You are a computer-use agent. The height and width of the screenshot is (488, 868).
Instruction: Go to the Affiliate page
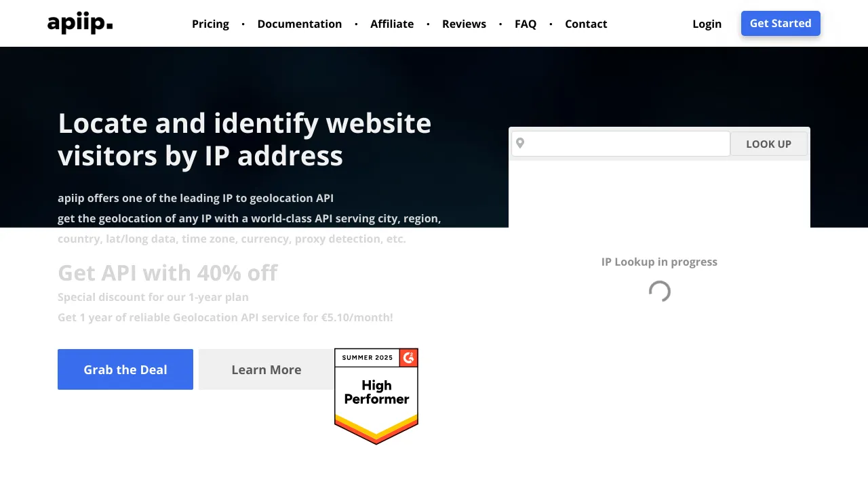[392, 24]
